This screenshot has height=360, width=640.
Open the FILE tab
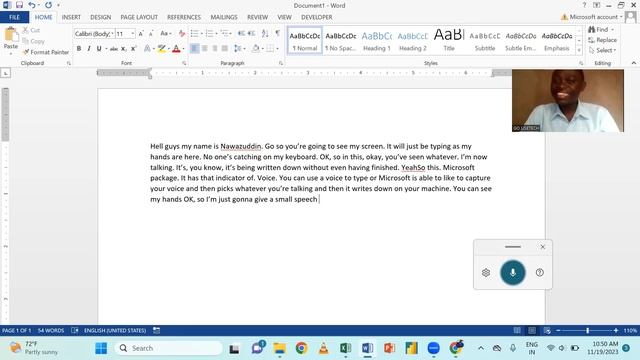coord(14,17)
